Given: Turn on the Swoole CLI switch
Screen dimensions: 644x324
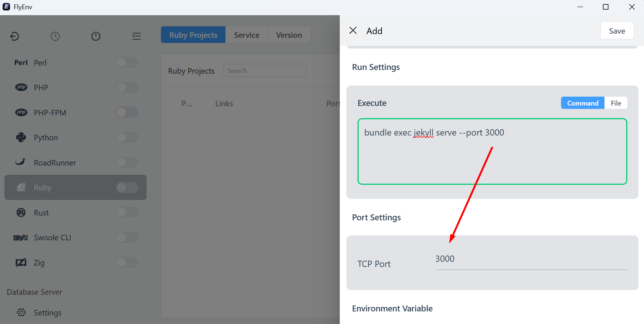Looking at the screenshot, I should [127, 237].
